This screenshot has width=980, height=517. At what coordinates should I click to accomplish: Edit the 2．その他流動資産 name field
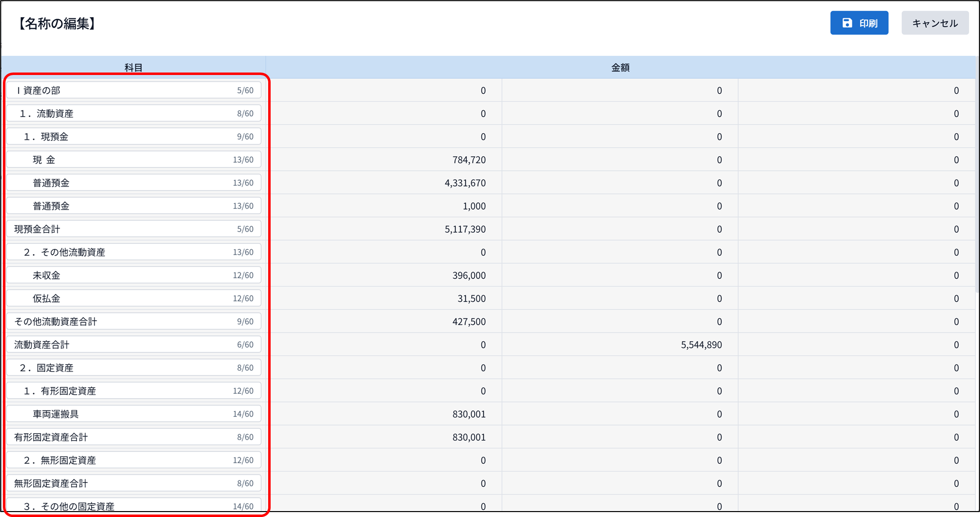coord(134,252)
